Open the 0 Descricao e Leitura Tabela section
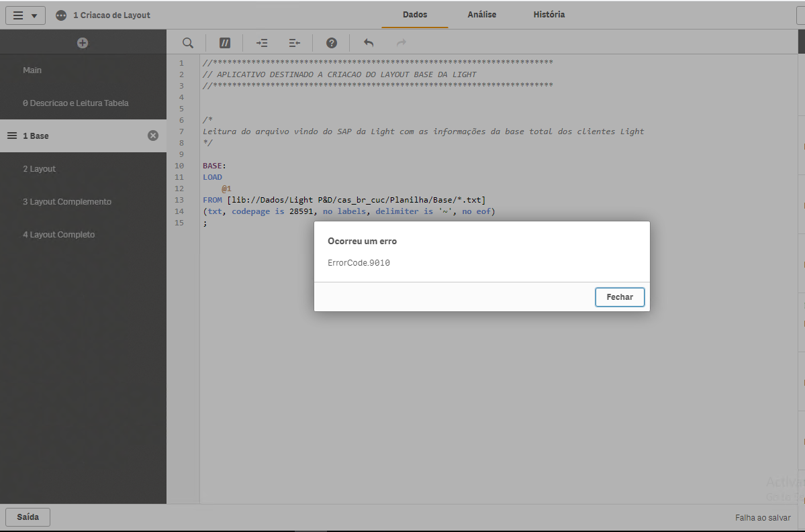The image size is (805, 532). [x=75, y=103]
